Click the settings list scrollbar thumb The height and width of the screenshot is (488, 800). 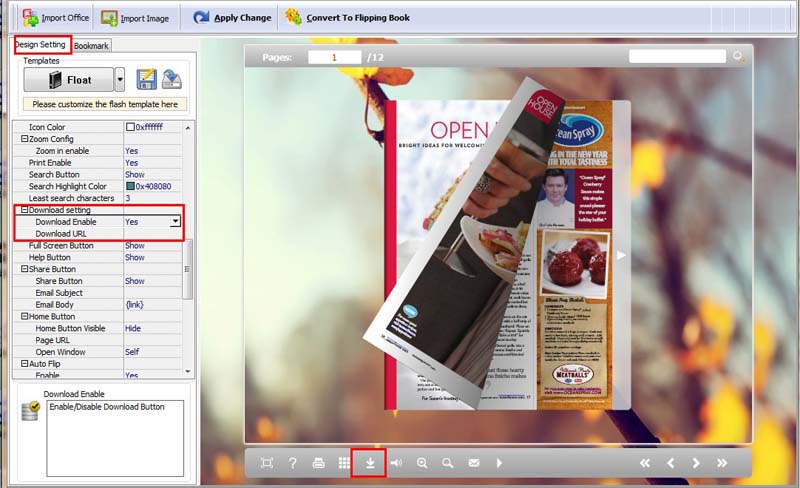[x=187, y=269]
